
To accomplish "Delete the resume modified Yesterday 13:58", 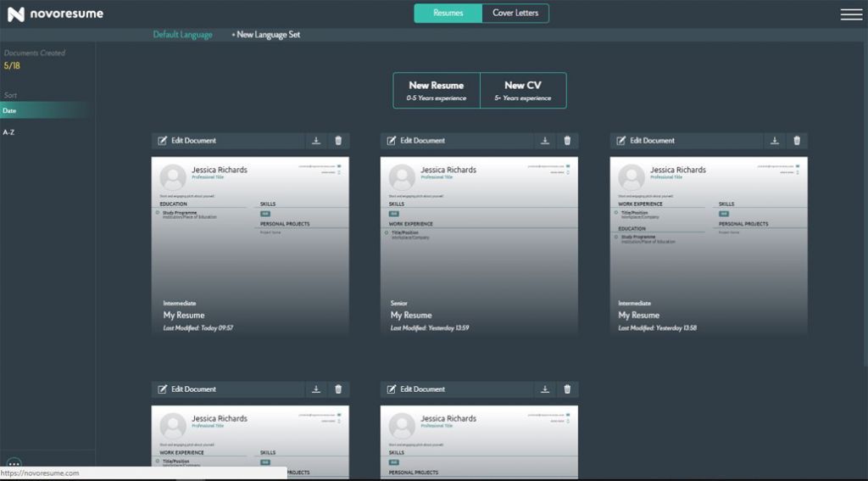I will point(797,141).
